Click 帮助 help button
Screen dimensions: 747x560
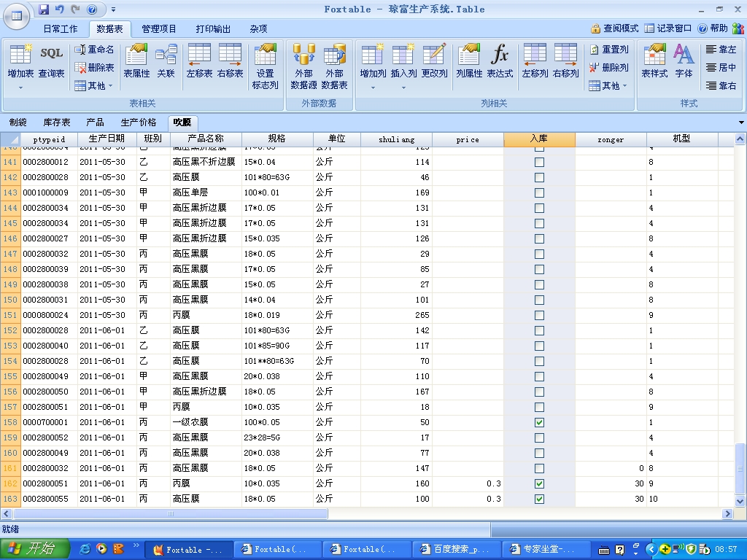click(x=713, y=28)
